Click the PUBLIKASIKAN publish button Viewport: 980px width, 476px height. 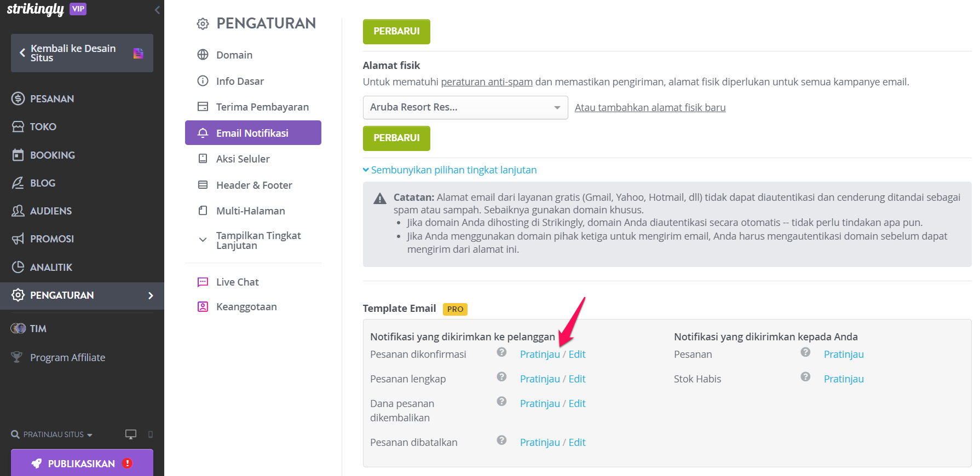pos(82,463)
